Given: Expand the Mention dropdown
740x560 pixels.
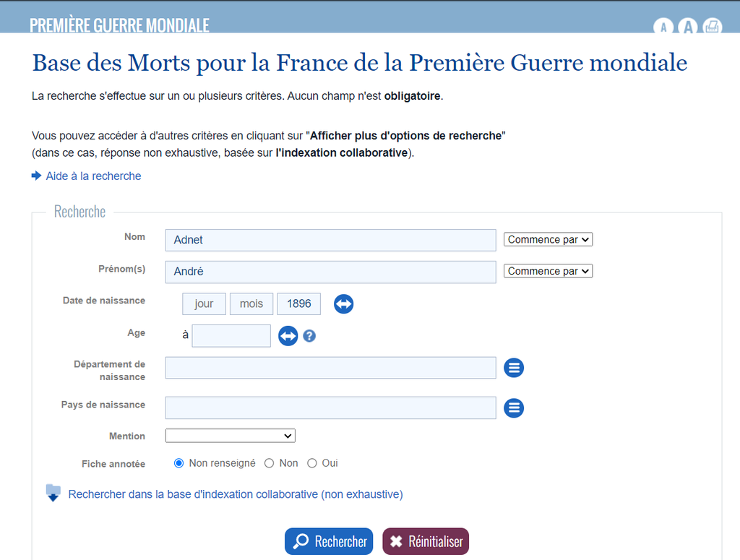Looking at the screenshot, I should (x=231, y=436).
